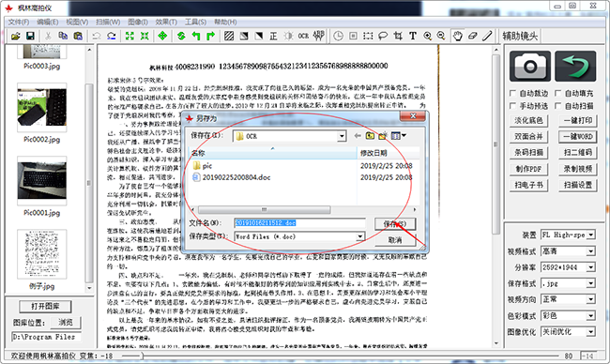Click the OCR toolbar icon
This screenshot has height=364, width=610.
point(303,37)
